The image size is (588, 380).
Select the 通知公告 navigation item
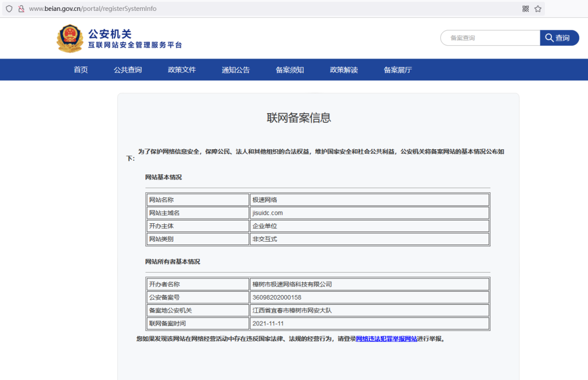235,70
